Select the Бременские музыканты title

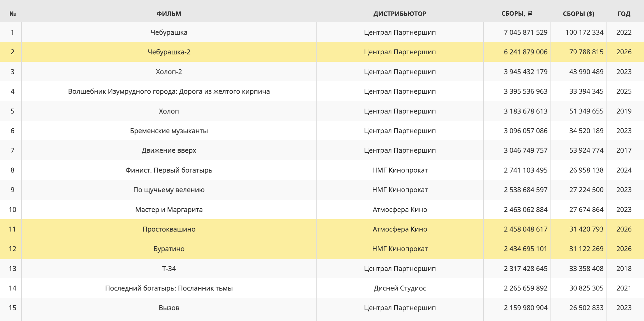click(169, 131)
